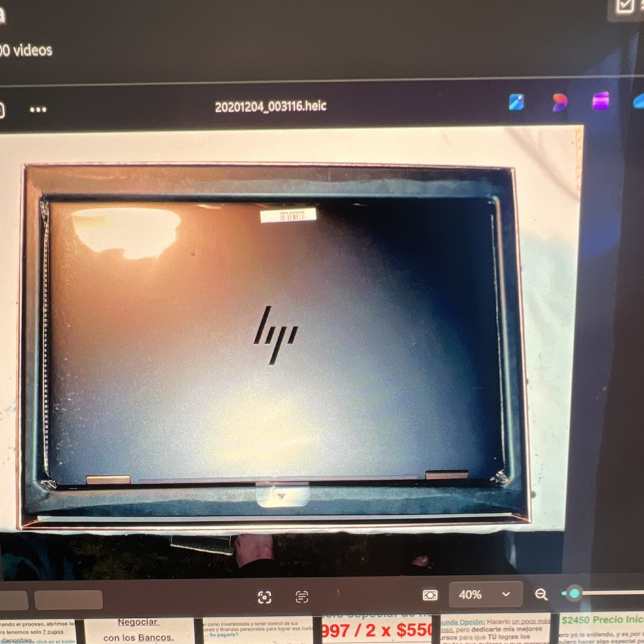Screen dimensions: 644x644
Task: Toggle the Select checkmark icon at top right
Action: 625,6
